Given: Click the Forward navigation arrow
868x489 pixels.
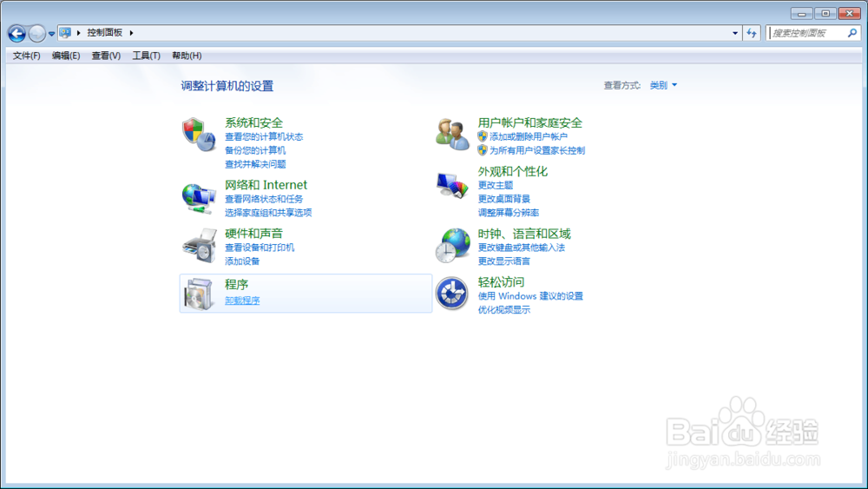Looking at the screenshot, I should click(36, 34).
